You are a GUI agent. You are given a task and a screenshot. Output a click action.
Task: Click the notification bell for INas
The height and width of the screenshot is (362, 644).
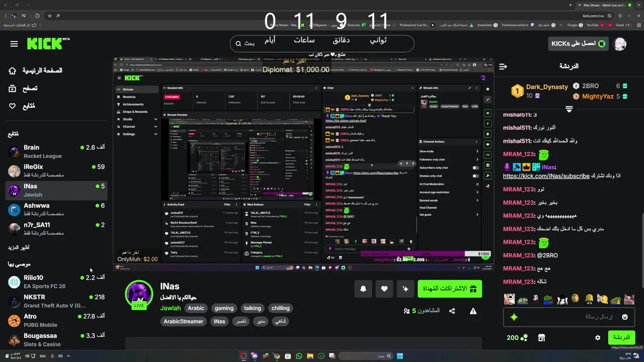tap(363, 289)
